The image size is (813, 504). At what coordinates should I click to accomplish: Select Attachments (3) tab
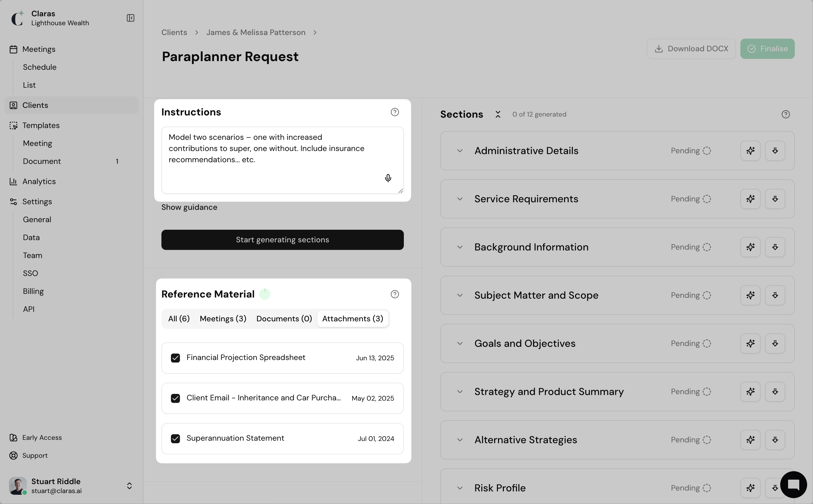[353, 319]
